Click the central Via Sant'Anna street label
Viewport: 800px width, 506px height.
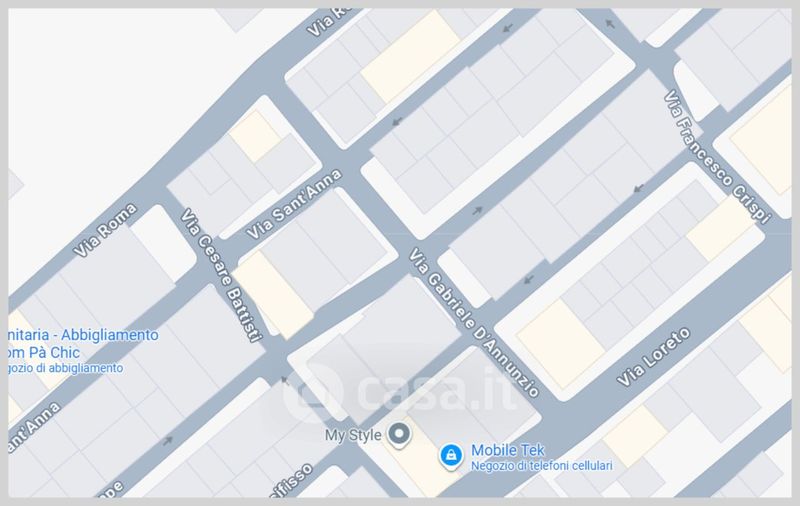click(294, 204)
